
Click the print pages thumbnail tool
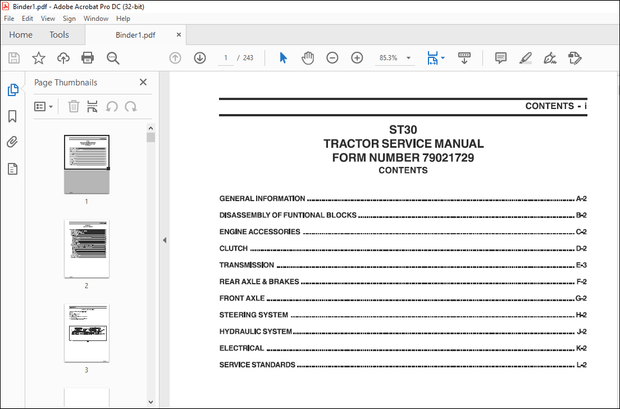92,106
